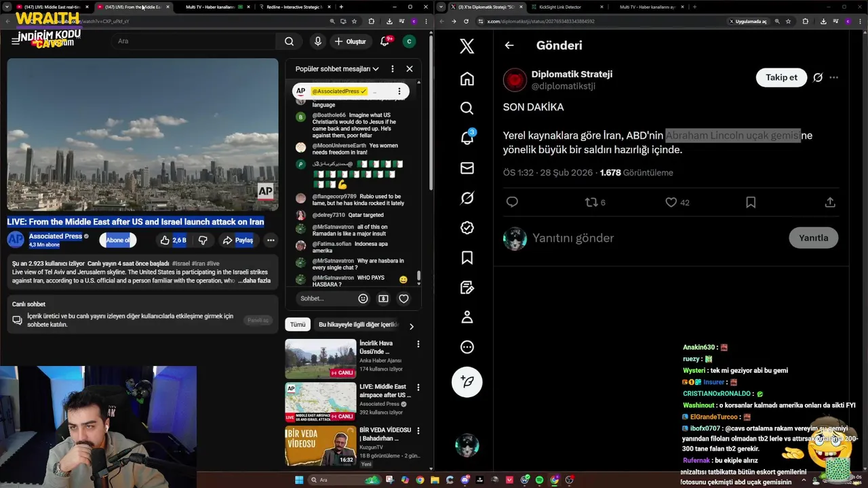
Task: Reply to the Diplomatik Strateji post
Action: click(512, 202)
